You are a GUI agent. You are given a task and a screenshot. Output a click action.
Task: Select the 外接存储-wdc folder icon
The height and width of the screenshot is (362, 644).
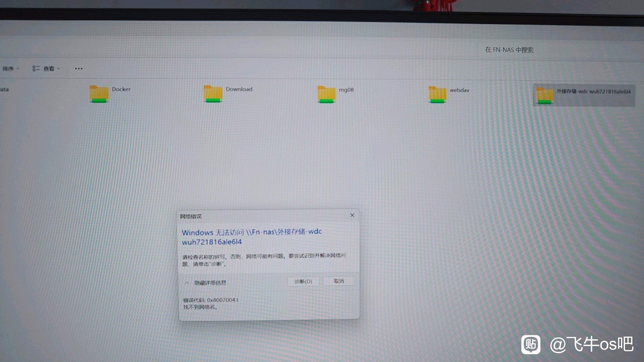pyautogui.click(x=545, y=96)
